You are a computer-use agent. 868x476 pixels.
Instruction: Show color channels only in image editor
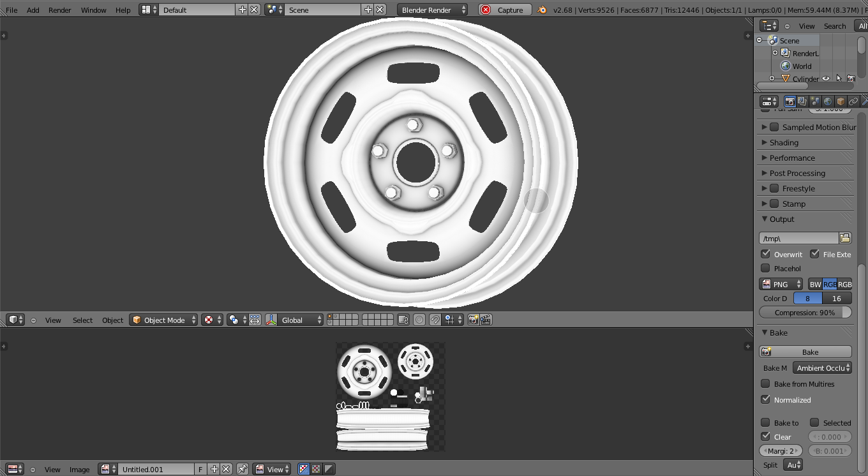(x=316, y=469)
